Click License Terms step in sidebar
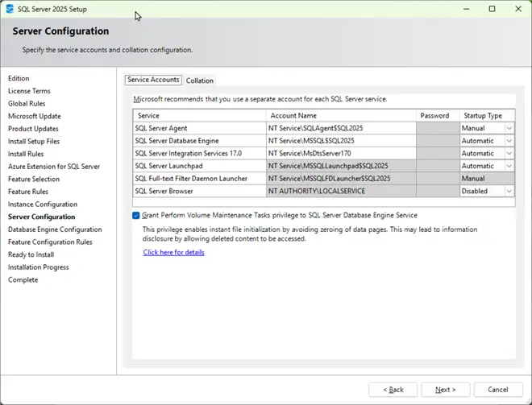Screen dimensions: 532x405 pos(29,91)
